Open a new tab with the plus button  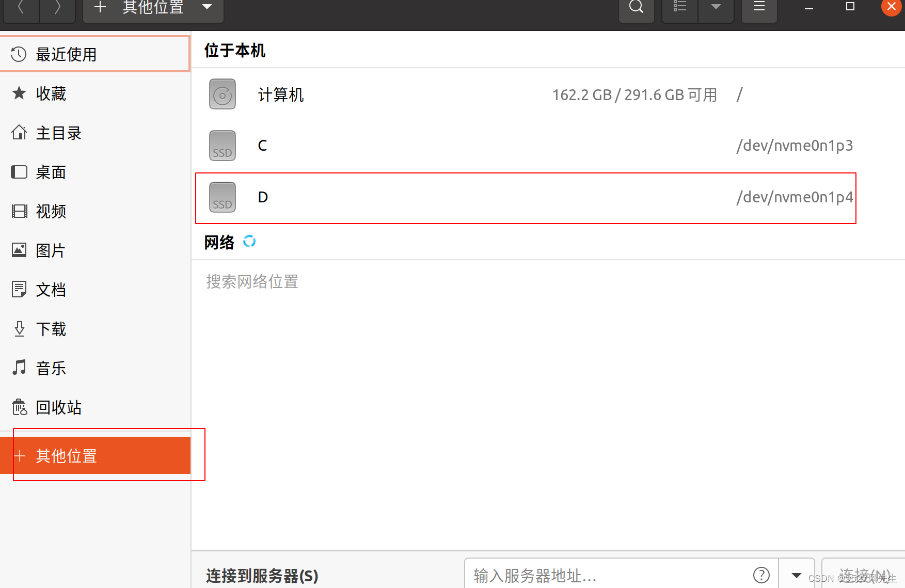pos(100,7)
